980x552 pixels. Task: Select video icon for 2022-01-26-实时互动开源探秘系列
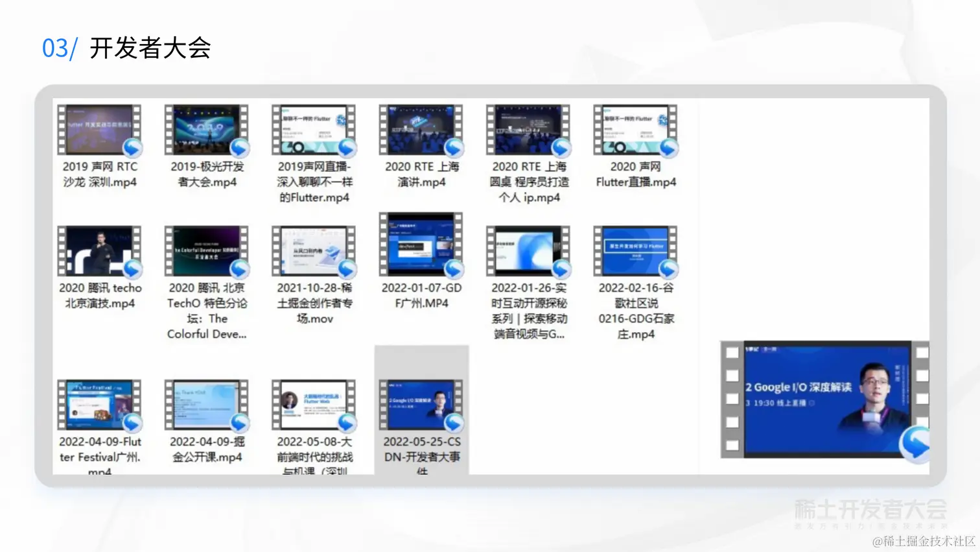click(x=528, y=251)
